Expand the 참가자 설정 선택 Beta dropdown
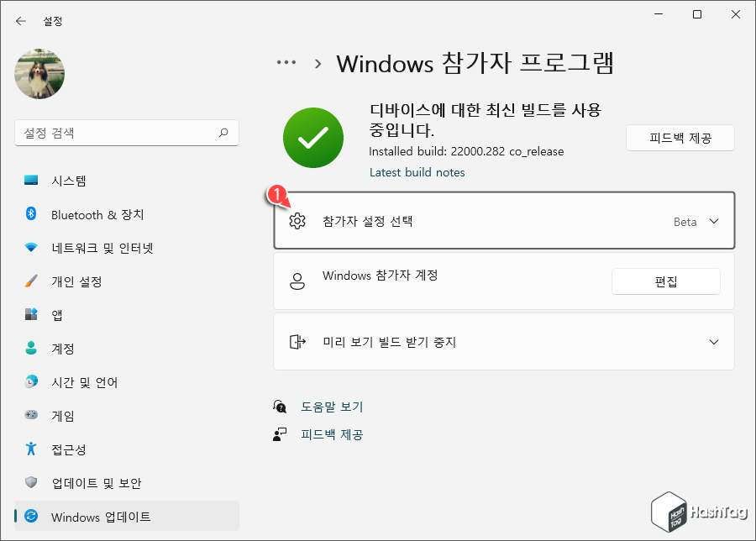The height and width of the screenshot is (541, 756). [x=715, y=222]
